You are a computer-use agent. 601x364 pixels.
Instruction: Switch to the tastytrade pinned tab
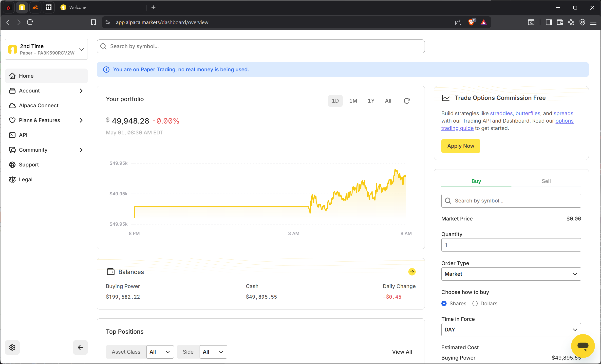[49, 7]
